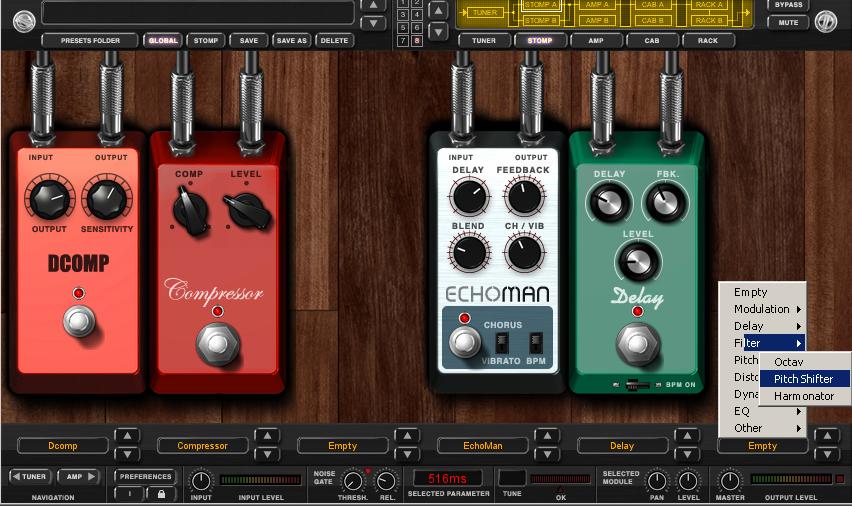The width and height of the screenshot is (852, 506).
Task: Open the Delay stomp slot selector
Action: 622,446
